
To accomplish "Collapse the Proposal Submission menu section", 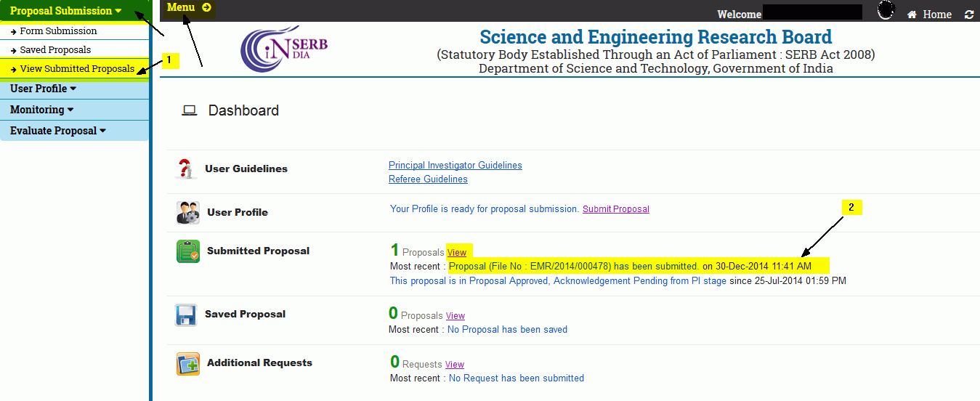I will pyautogui.click(x=65, y=11).
